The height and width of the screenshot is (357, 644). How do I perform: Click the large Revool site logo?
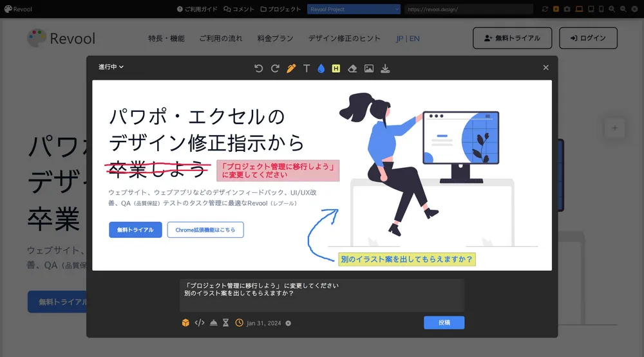(61, 38)
